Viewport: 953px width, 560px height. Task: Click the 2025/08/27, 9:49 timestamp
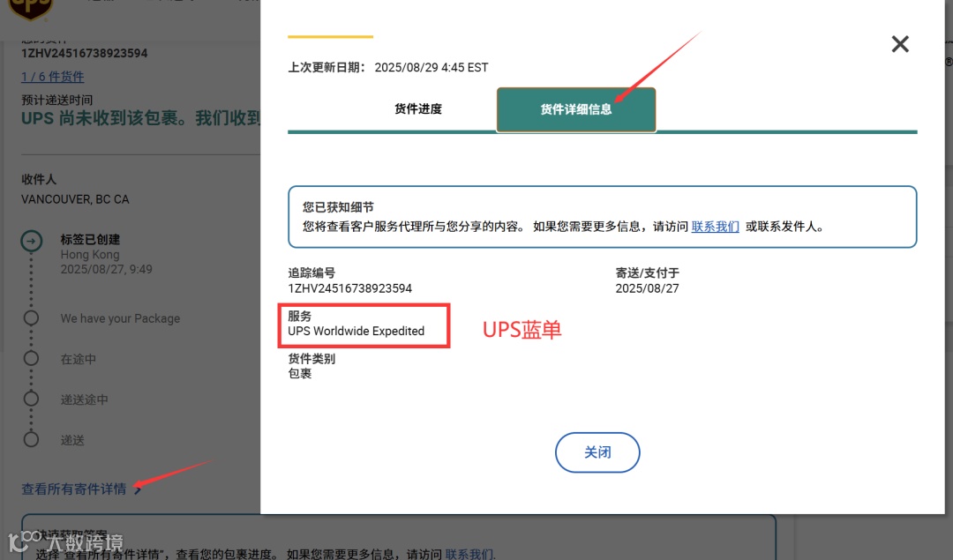pos(107,269)
